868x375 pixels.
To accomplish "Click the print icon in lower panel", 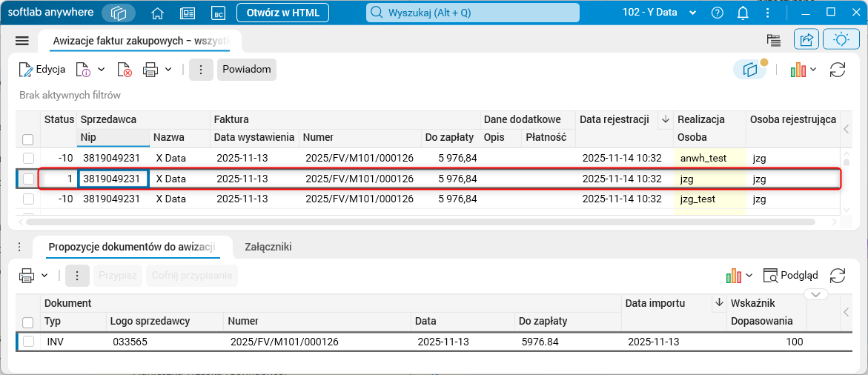I will tap(27, 276).
